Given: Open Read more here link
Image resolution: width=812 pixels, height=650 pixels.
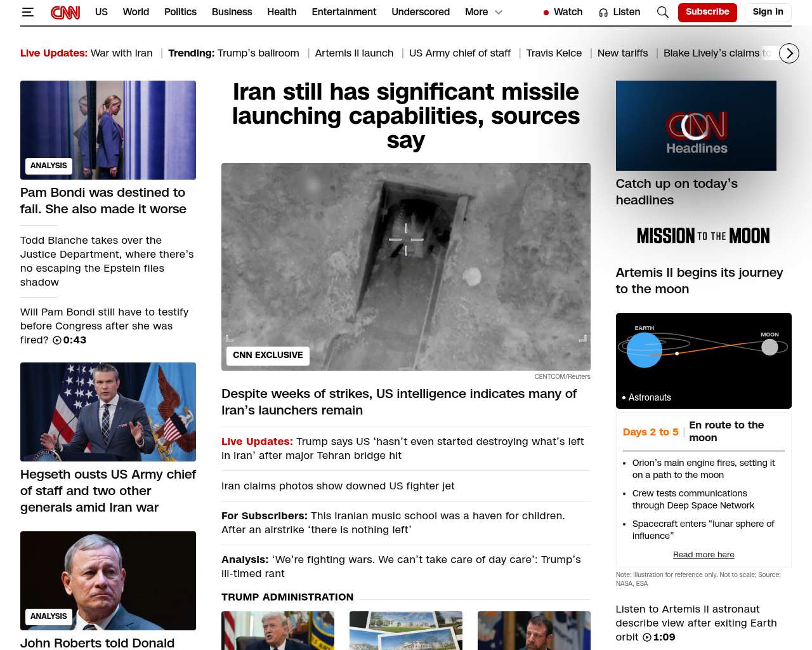Looking at the screenshot, I should coord(703,555).
